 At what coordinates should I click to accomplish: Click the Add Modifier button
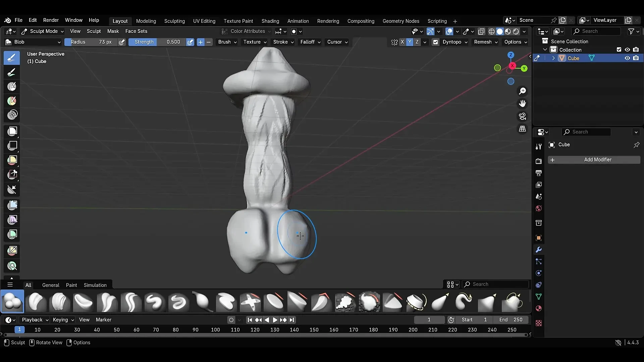[x=594, y=160]
